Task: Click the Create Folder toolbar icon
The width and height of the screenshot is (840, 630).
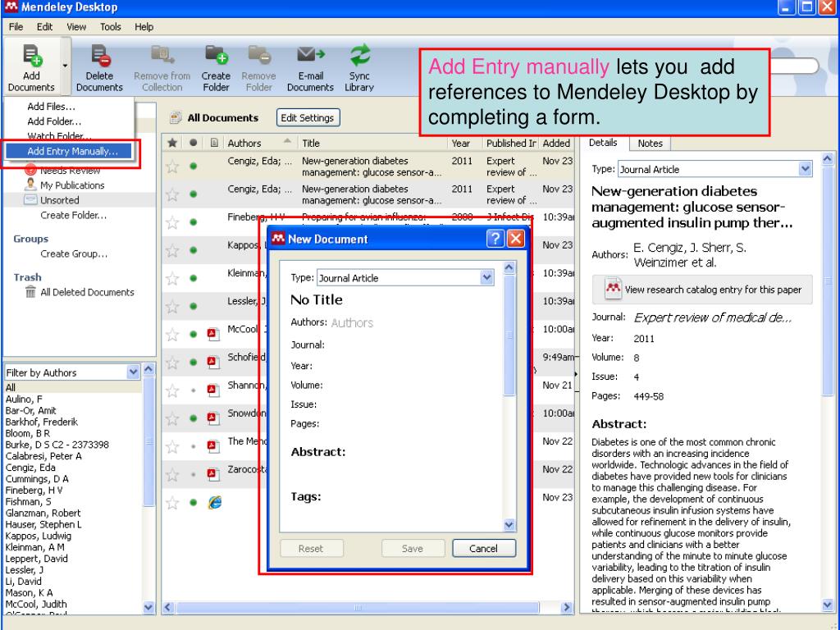Action: click(216, 67)
